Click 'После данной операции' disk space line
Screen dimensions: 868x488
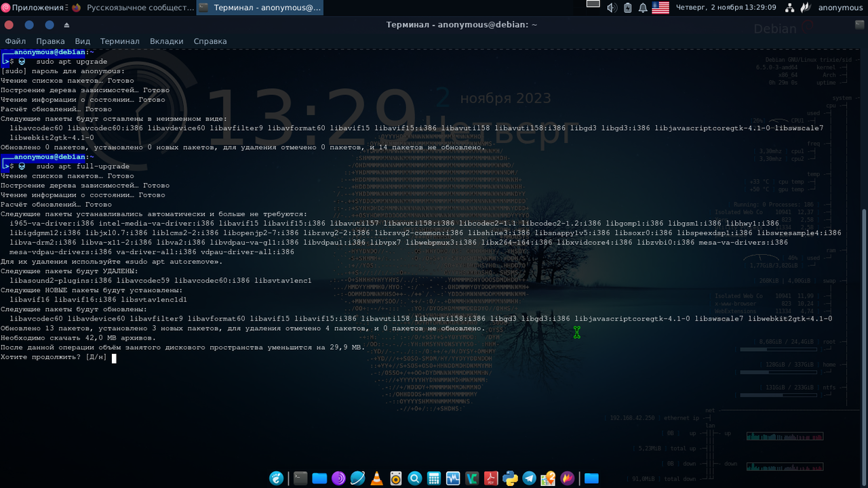tap(182, 348)
